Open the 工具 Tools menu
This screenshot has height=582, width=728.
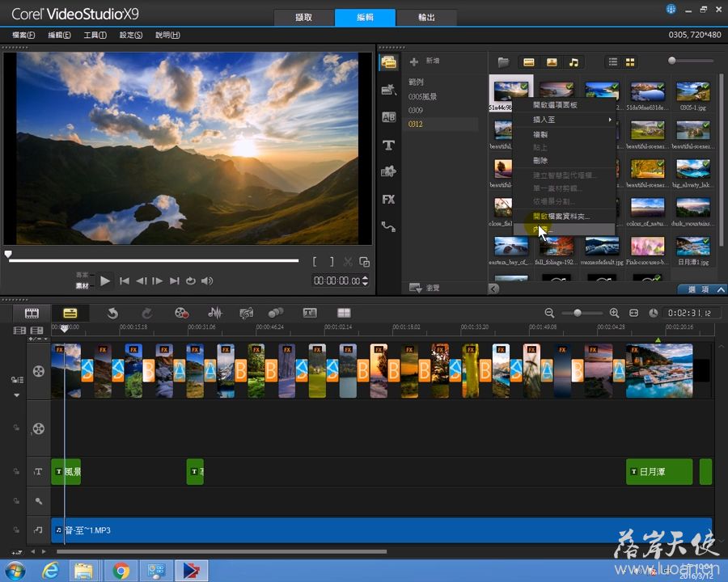[x=95, y=35]
